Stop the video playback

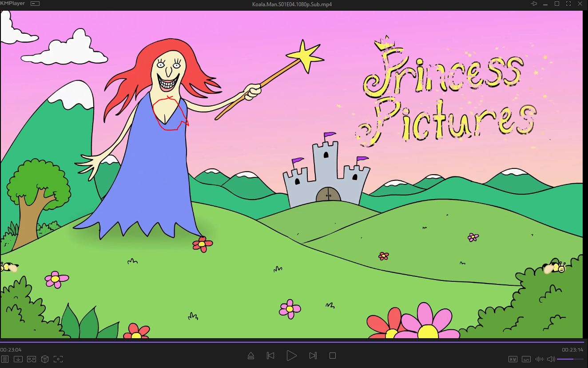333,356
